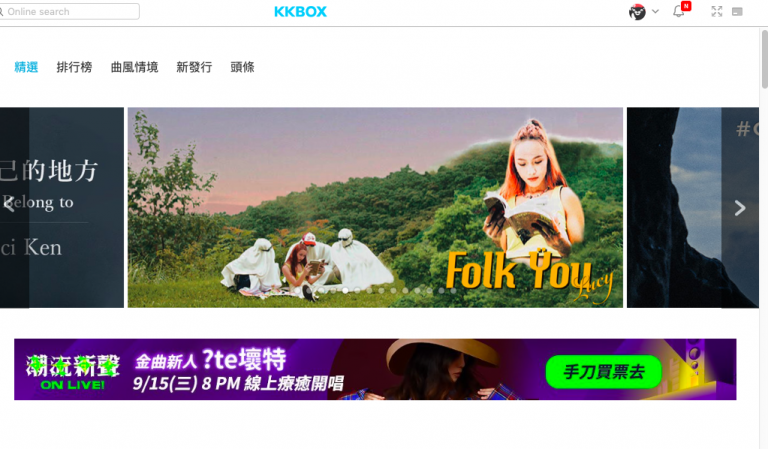Switch to mini player window icon
This screenshot has width=768, height=449.
(737, 12)
